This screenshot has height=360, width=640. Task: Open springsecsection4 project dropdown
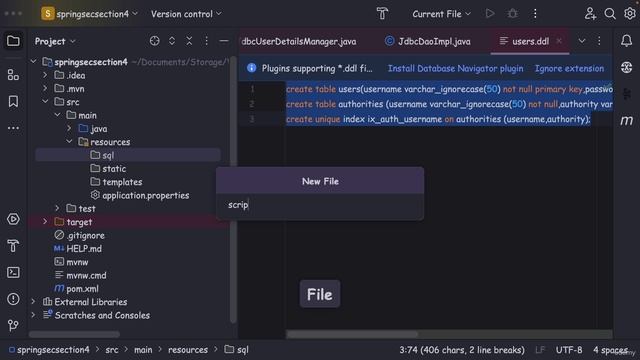pos(89,14)
